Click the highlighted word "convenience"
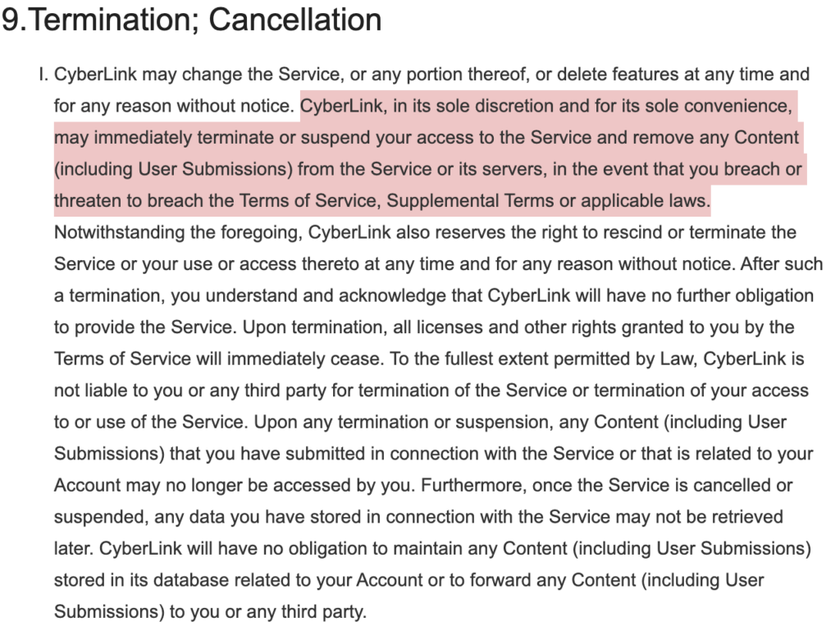 (x=740, y=106)
